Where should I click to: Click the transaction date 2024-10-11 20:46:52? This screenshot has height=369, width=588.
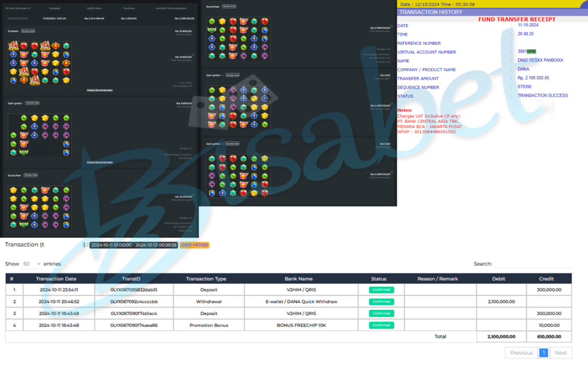point(59,302)
